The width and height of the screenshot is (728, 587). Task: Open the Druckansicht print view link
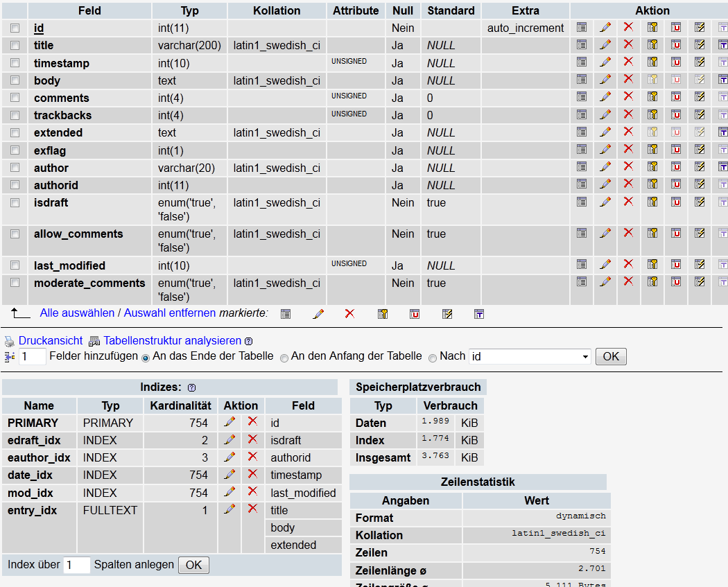[51, 341]
